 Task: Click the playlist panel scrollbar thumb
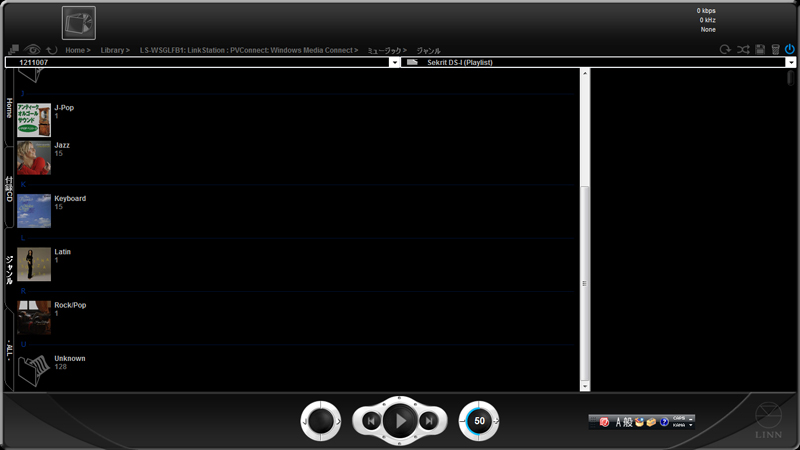pyautogui.click(x=790, y=78)
